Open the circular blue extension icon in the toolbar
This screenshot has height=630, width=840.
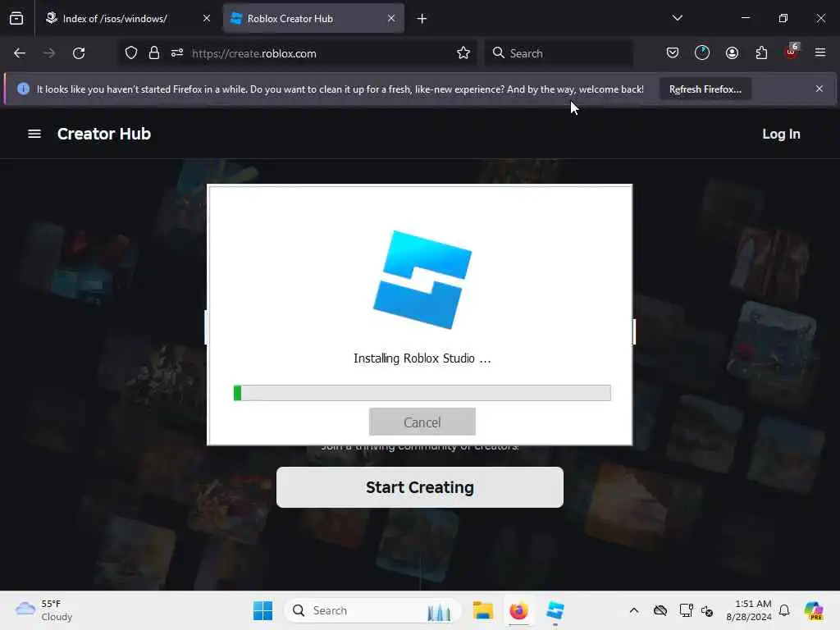(702, 52)
